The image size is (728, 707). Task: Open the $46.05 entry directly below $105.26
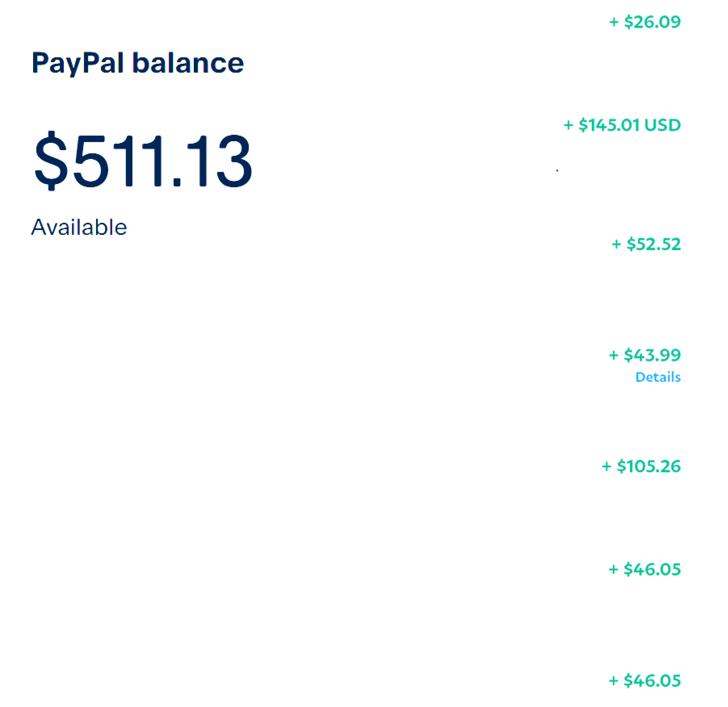tap(645, 569)
